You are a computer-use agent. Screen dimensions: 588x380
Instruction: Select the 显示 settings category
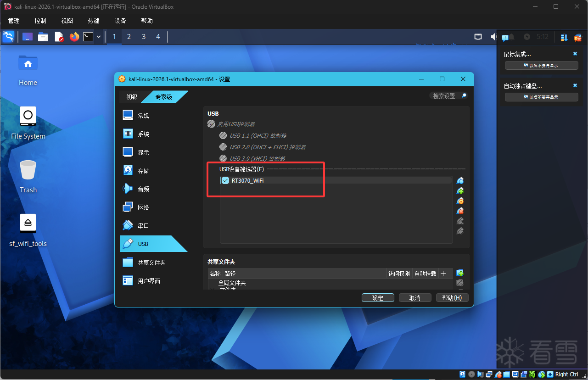[154, 152]
